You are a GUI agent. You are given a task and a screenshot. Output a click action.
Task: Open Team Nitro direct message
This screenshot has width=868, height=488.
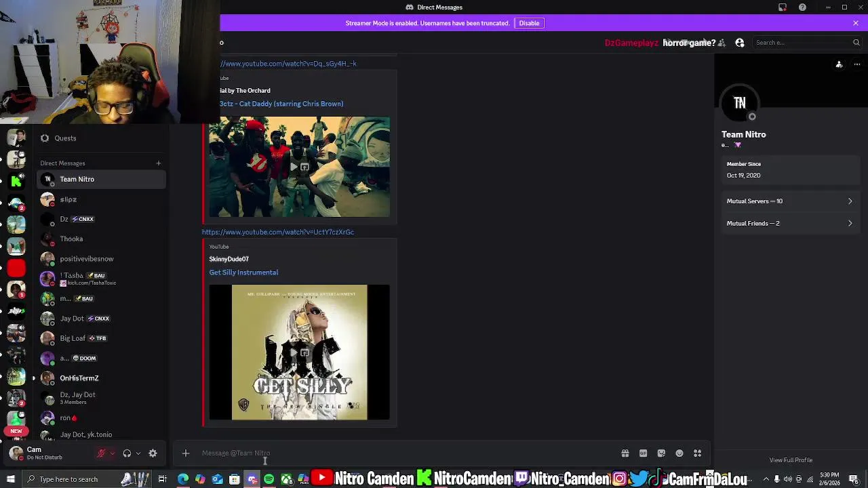pos(102,179)
